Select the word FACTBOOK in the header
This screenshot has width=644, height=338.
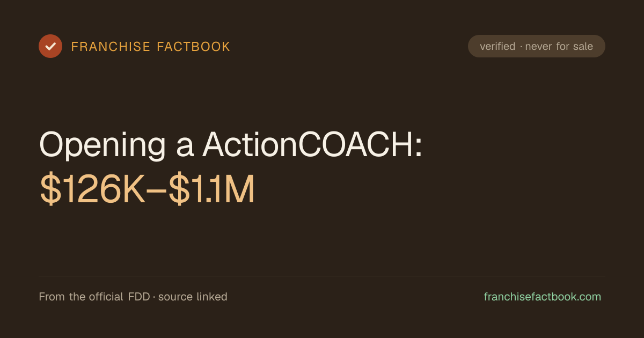(194, 47)
